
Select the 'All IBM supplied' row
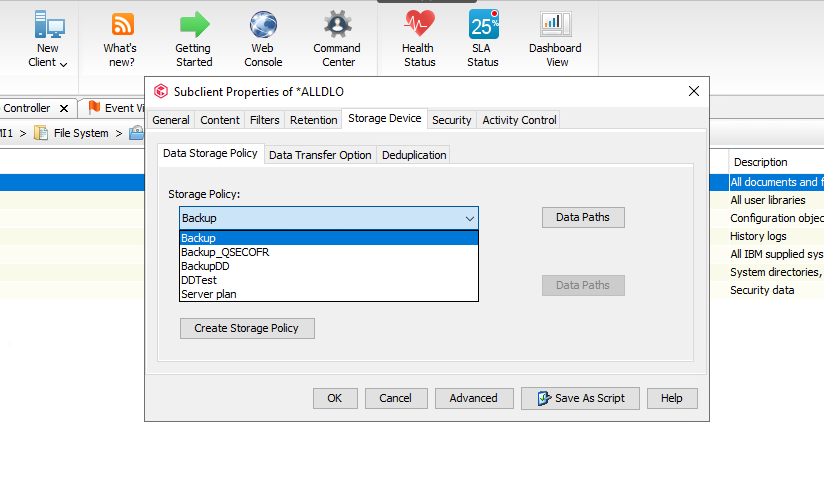tap(777, 254)
